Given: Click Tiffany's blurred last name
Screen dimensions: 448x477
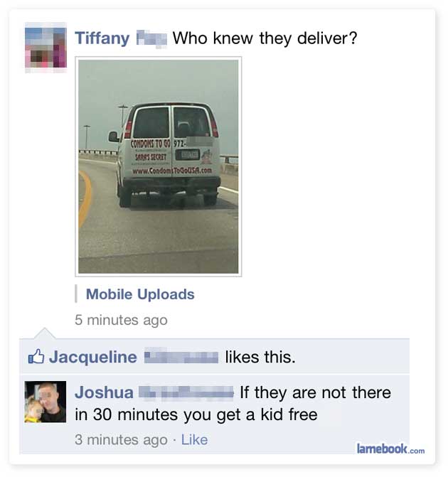Looking at the screenshot, I should point(151,38).
